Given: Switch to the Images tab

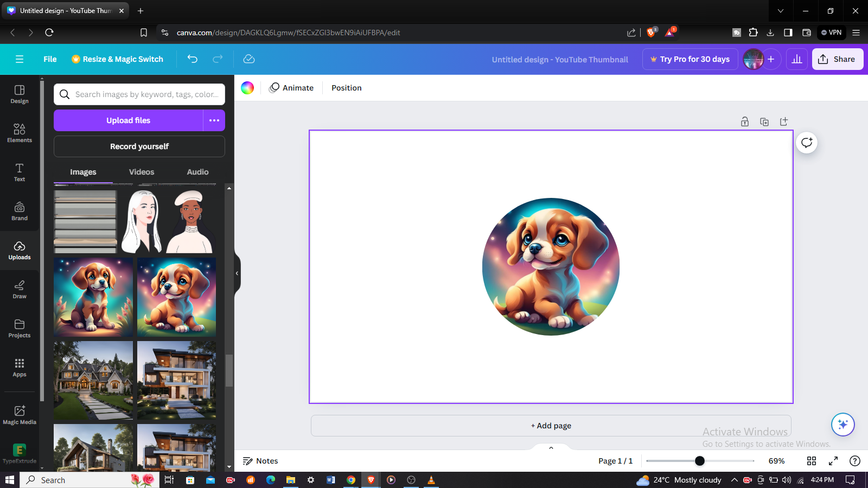Looking at the screenshot, I should pyautogui.click(x=83, y=172).
